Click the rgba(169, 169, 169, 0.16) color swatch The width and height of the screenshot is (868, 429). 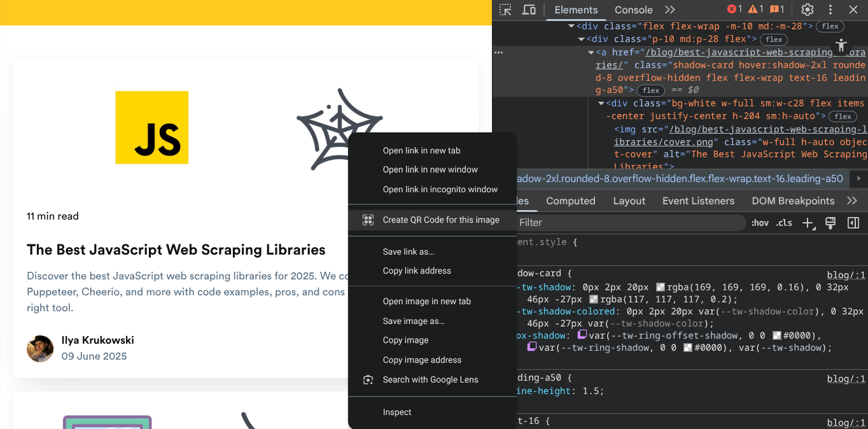661,288
